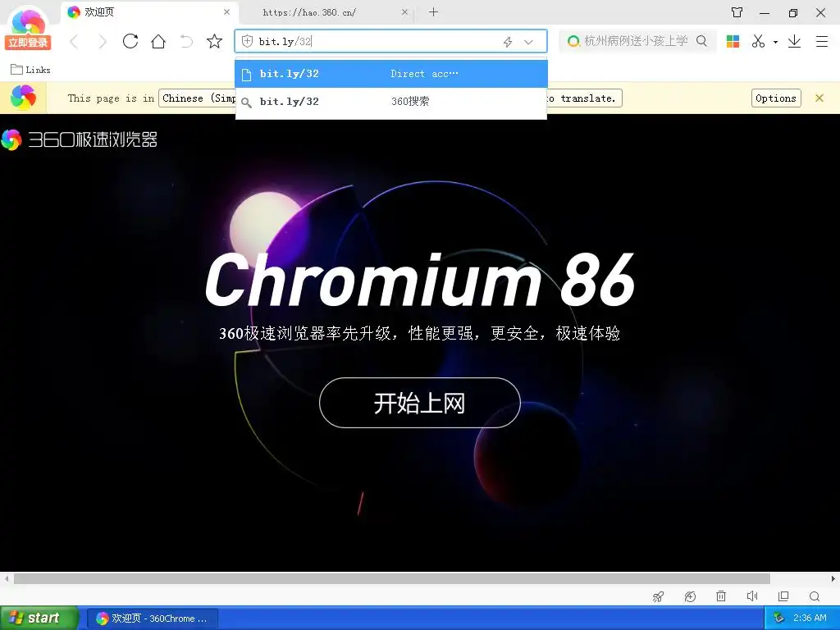This screenshot has width=840, height=630.
Task: Expand the address bar history dropdown arrow
Action: (x=528, y=42)
